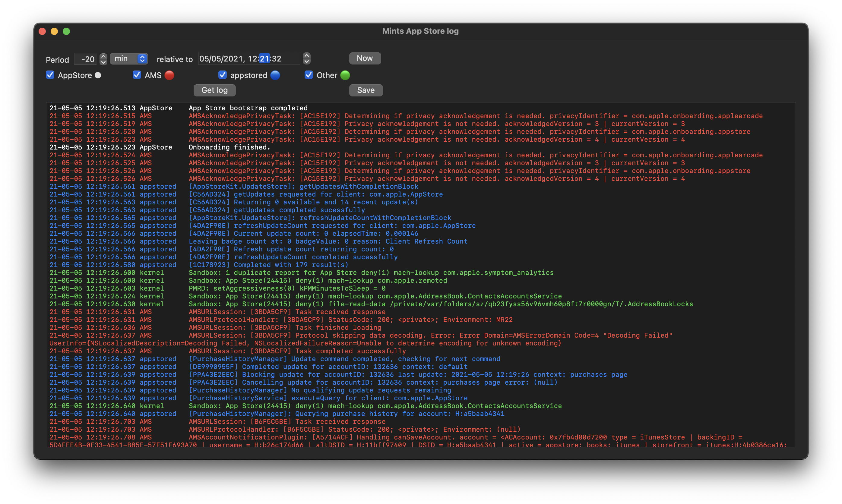Image resolution: width=842 pixels, height=504 pixels.
Task: Decrement the Period value with down arrow
Action: [104, 62]
